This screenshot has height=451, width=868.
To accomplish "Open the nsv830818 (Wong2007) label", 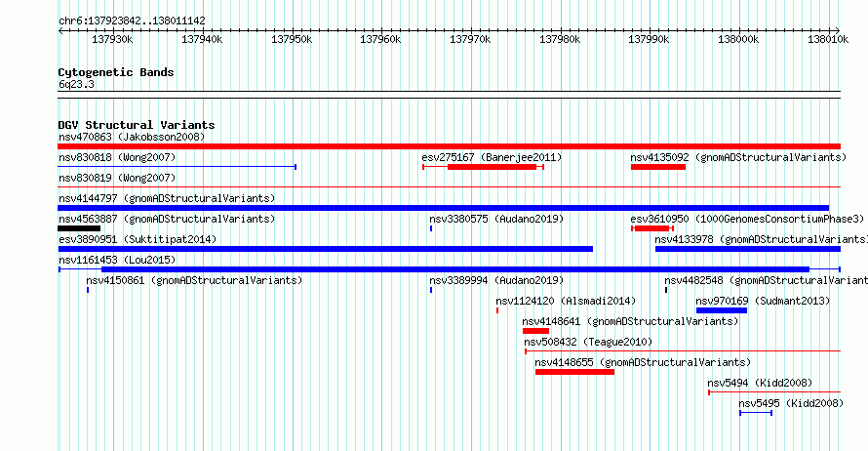I will point(117,157).
